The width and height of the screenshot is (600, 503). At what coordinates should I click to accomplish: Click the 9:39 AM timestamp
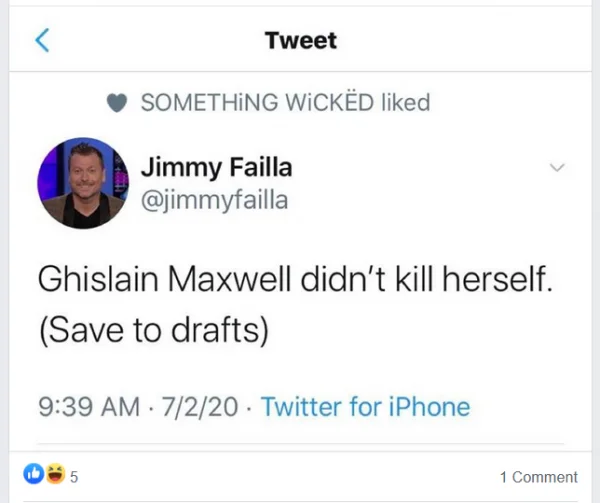[x=89, y=406]
